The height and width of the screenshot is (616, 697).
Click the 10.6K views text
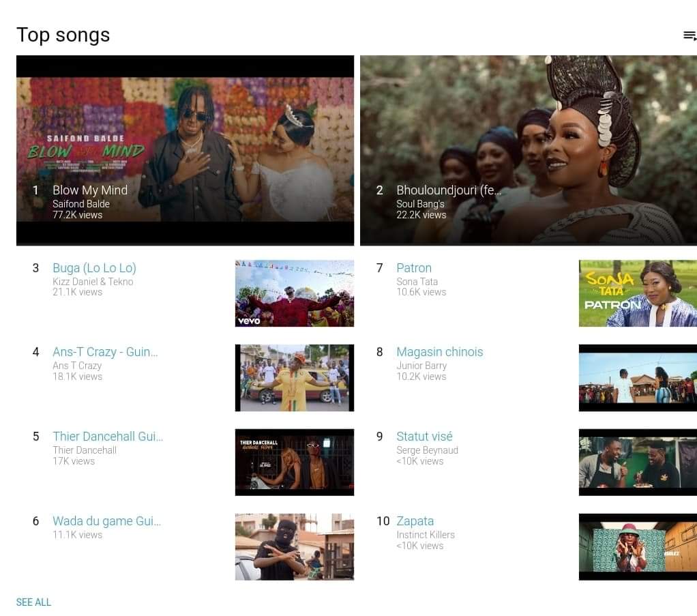click(421, 292)
